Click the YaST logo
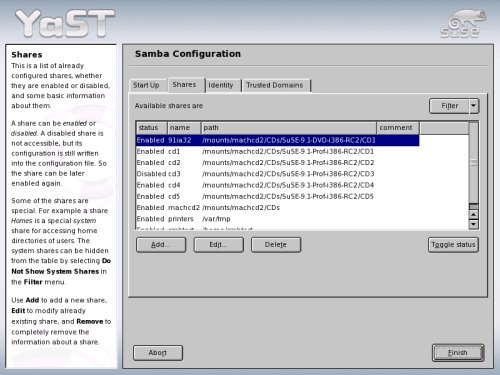 [65, 23]
